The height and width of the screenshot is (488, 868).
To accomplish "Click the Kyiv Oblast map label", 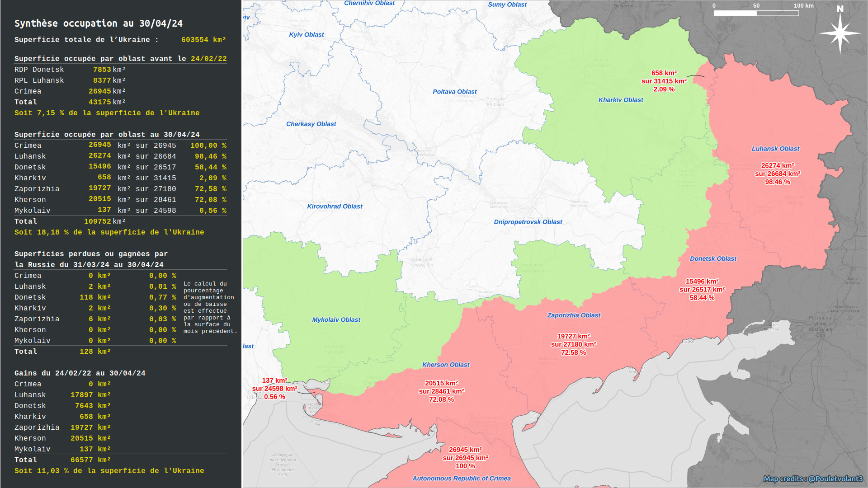I will tap(307, 35).
